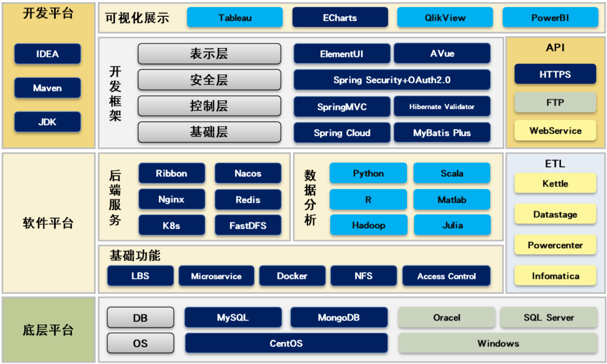The height and width of the screenshot is (364, 607).
Task: Click the K8s box
Action: pyautogui.click(x=172, y=225)
